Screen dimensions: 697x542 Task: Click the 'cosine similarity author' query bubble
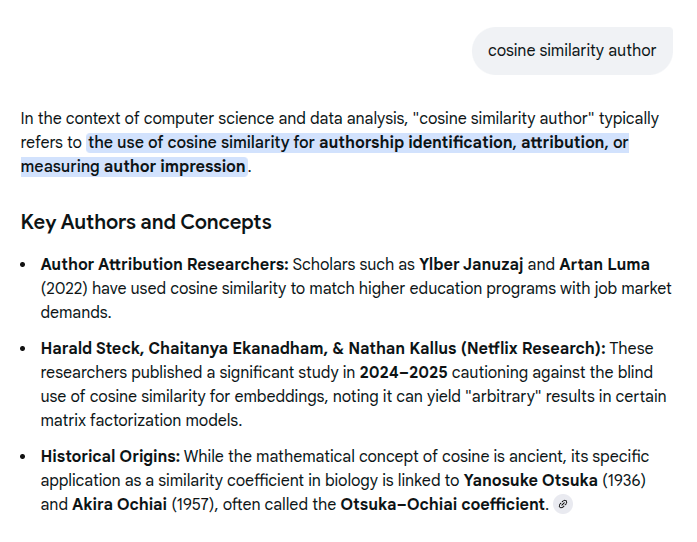572,50
